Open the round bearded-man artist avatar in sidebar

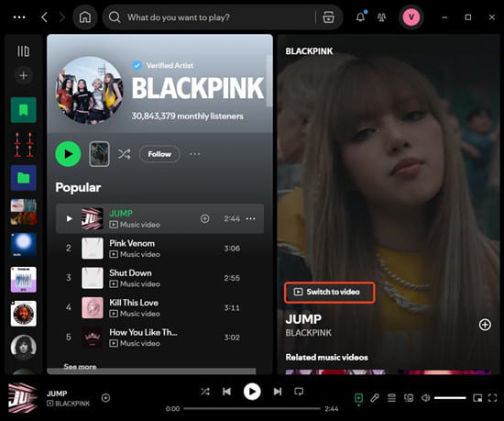pyautogui.click(x=24, y=314)
